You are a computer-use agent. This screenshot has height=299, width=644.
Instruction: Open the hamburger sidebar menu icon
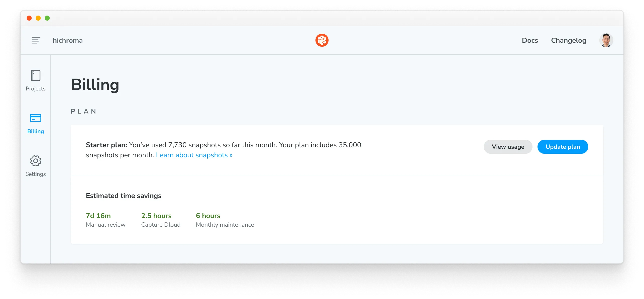tap(36, 40)
